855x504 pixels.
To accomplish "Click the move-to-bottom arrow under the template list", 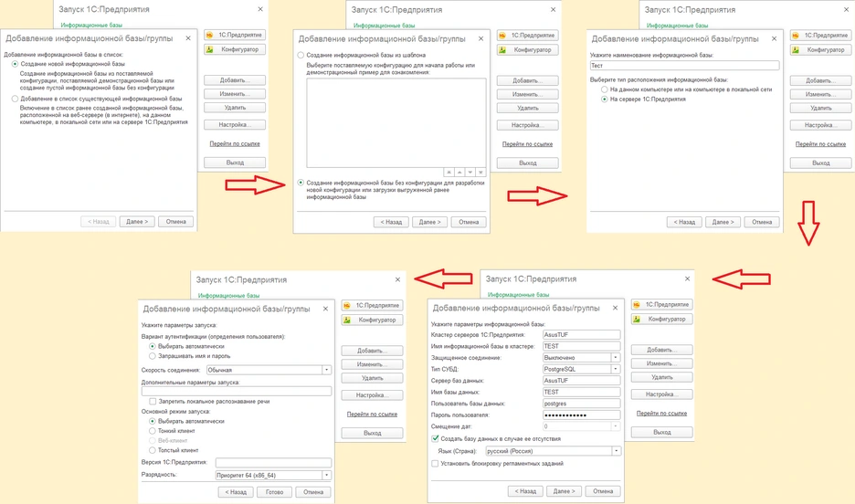I will point(480,173).
